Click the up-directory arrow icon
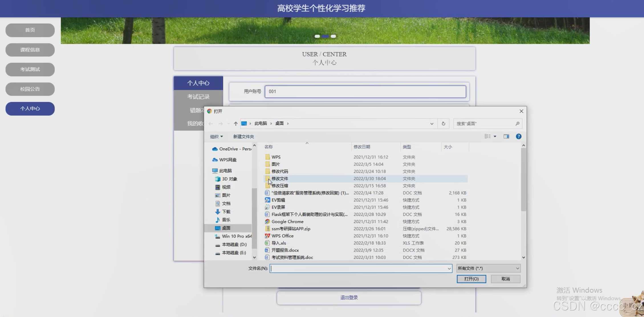644x317 pixels. coord(235,124)
